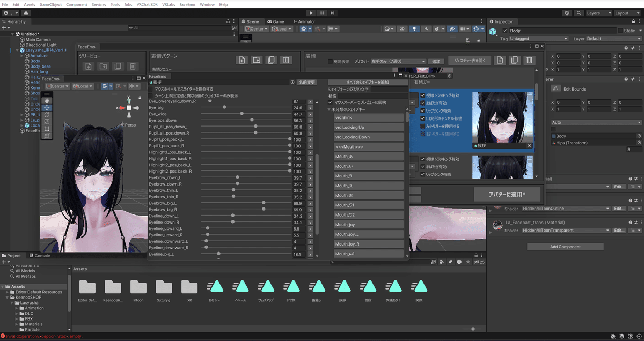Open the Undo History icon in the toolbar
644x341 pixels.
tap(567, 13)
